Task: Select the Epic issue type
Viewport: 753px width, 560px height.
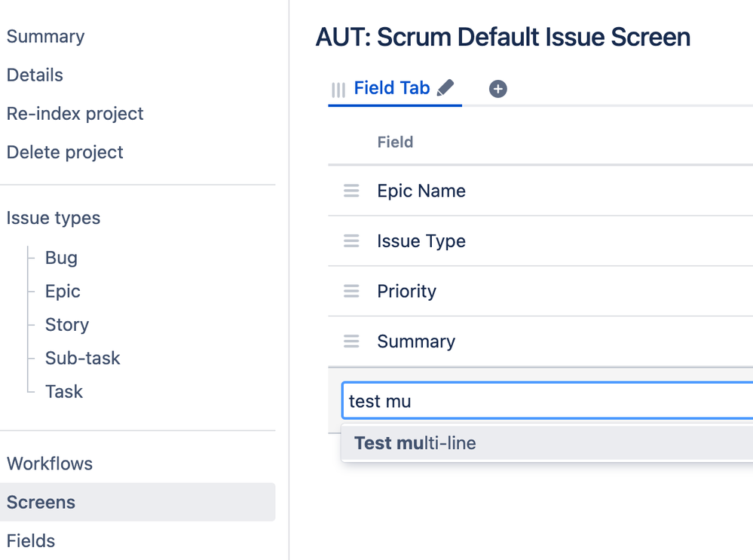Action: coord(63,291)
